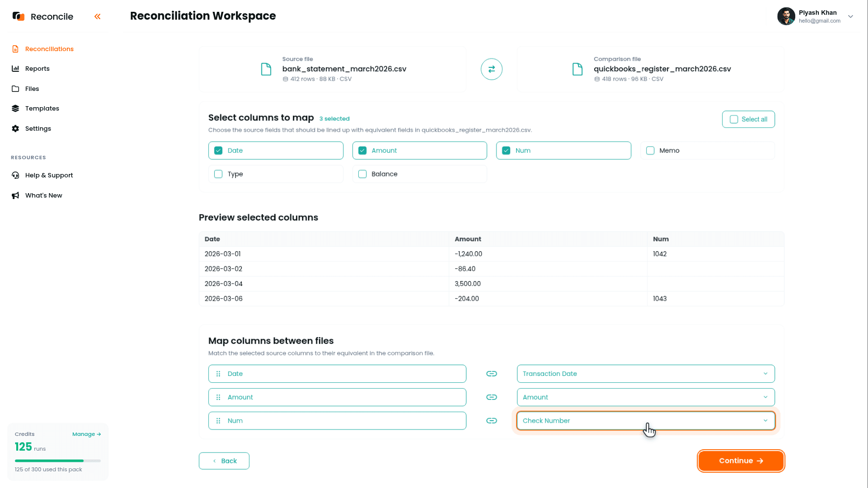Grab the drag handle on Amount row
Screen dimensions: 868x488
(x=218, y=398)
